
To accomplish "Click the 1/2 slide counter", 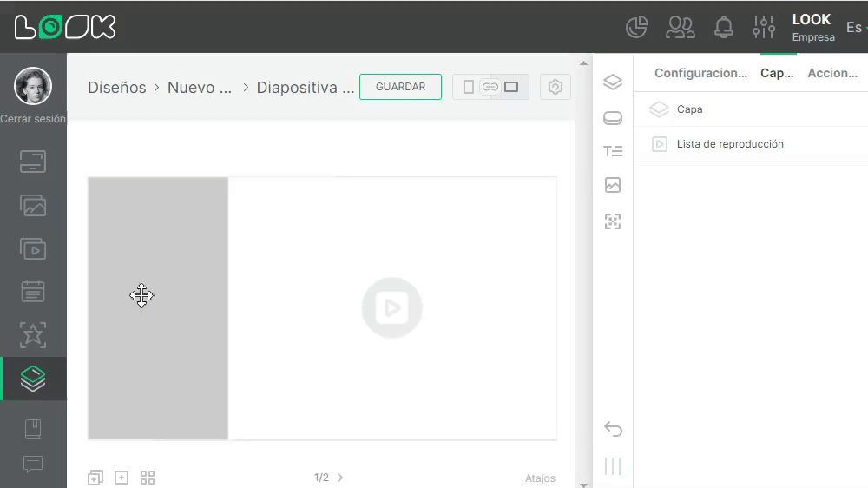I will point(322,478).
